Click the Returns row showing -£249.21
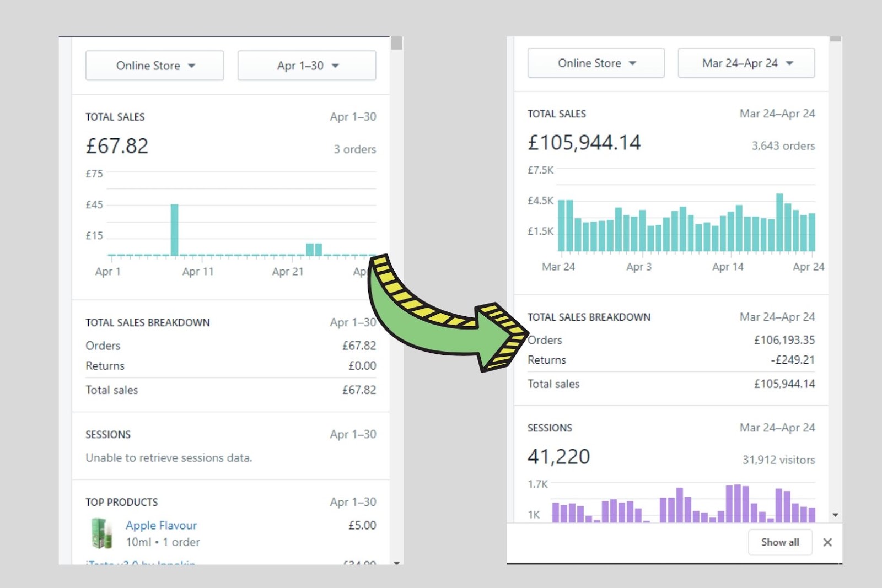 coord(671,360)
